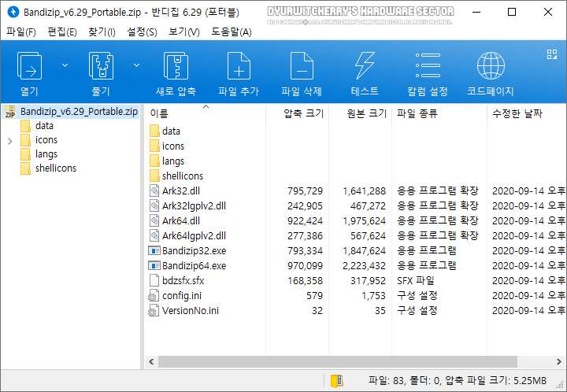The width and height of the screenshot is (567, 392).
Task: Open the 풀기 dropdown arrow
Action: pyautogui.click(x=136, y=65)
